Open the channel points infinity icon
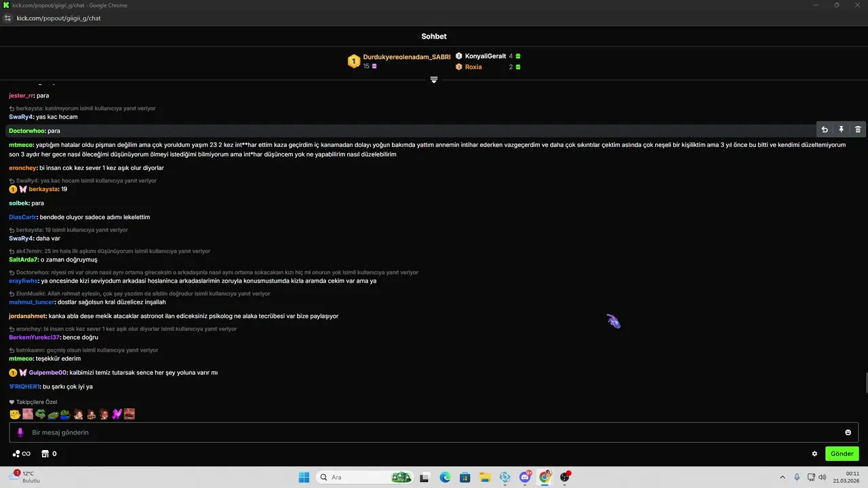The width and height of the screenshot is (868, 488). point(22,453)
